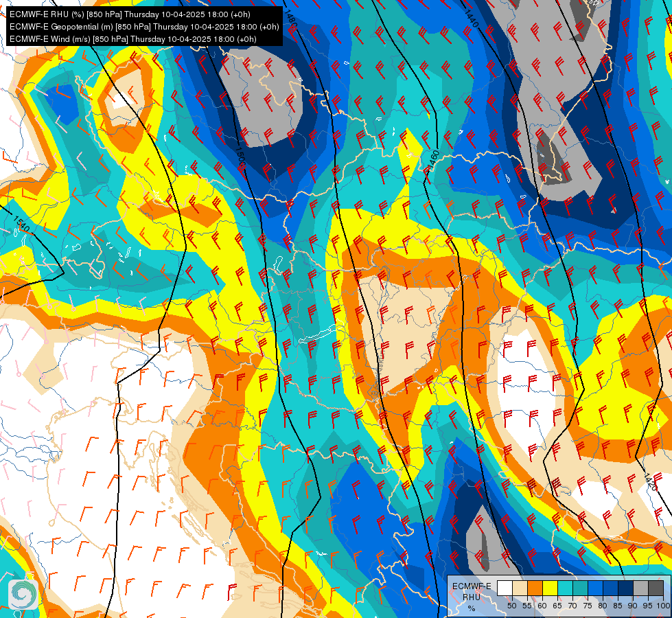The image size is (672, 618).
Task: Click the swirl weather logo icon
Action: 23,595
